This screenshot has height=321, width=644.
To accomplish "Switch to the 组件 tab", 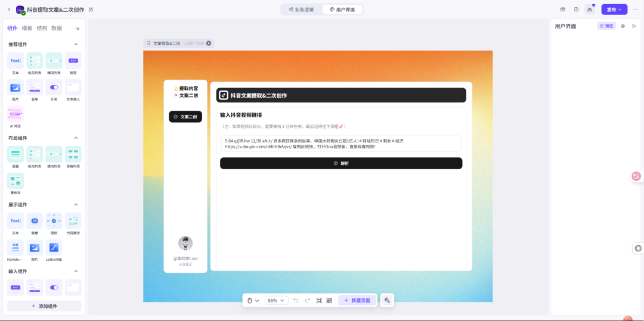I will pyautogui.click(x=13, y=28).
